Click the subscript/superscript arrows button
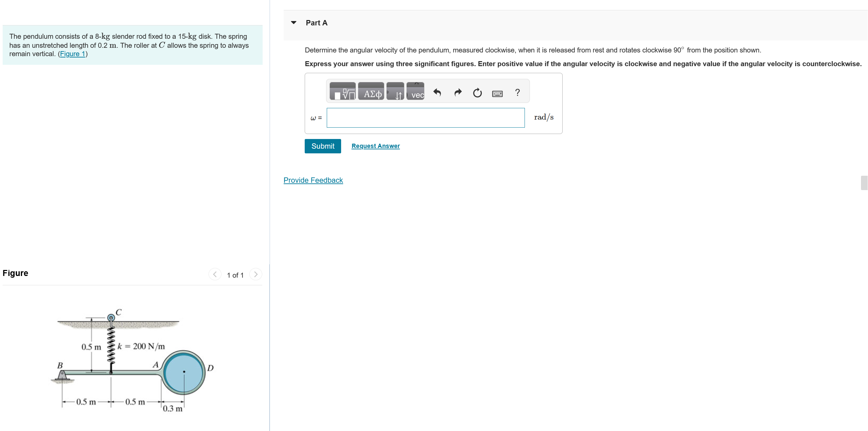 tap(396, 92)
